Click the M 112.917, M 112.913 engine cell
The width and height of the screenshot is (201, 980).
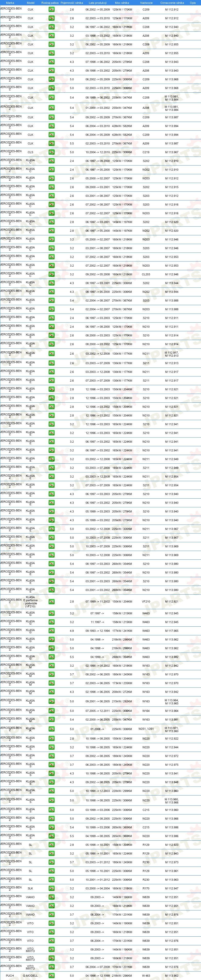coord(172,354)
